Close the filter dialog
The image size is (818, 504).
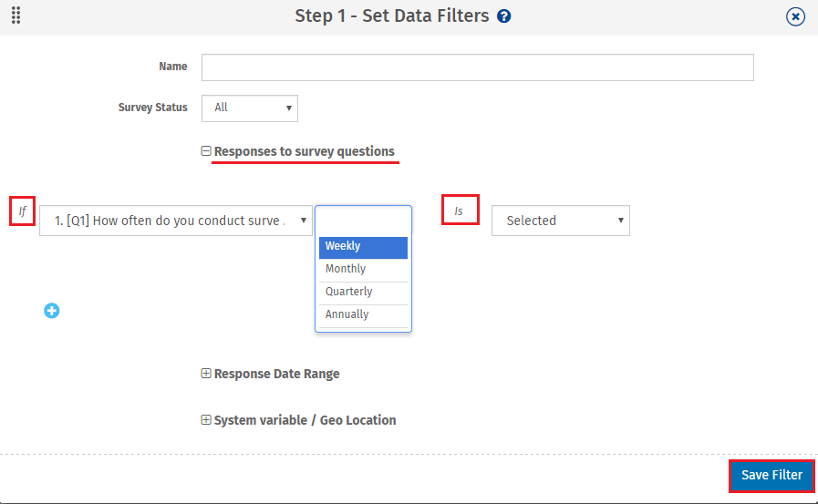click(796, 16)
